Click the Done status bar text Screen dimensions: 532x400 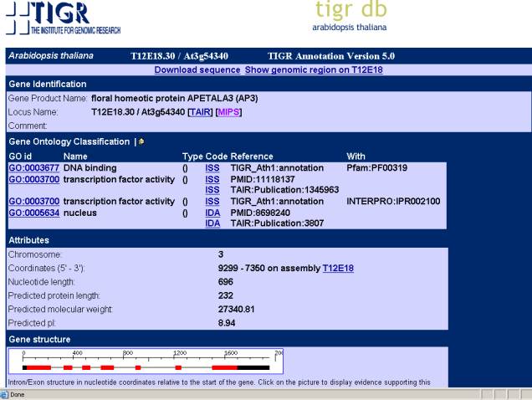[x=17, y=394]
